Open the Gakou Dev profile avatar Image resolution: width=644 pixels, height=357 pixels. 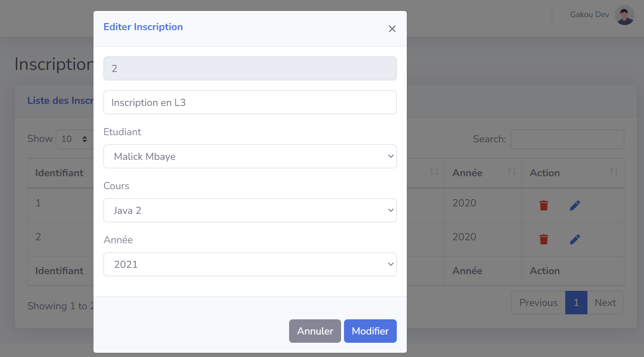point(624,15)
